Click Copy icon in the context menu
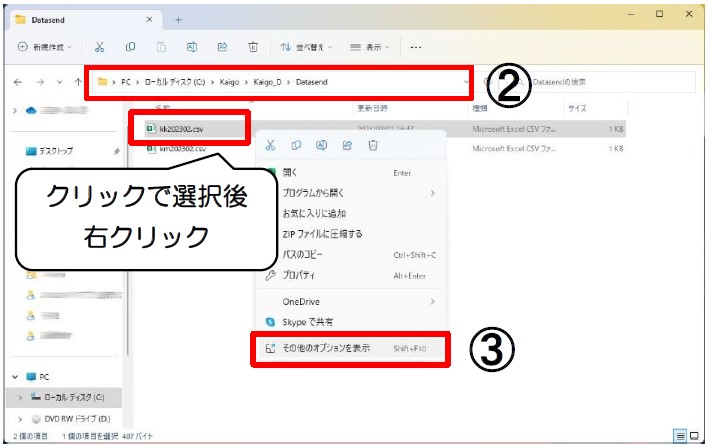This screenshot has height=448, width=709. click(x=296, y=145)
